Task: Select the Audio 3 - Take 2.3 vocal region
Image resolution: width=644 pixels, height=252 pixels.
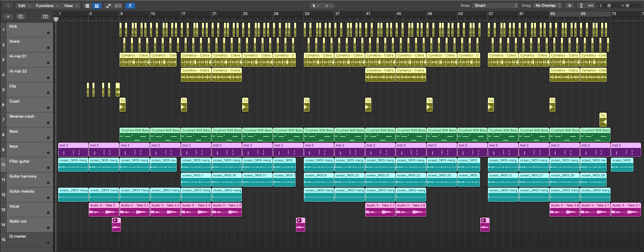Action: [x=196, y=210]
